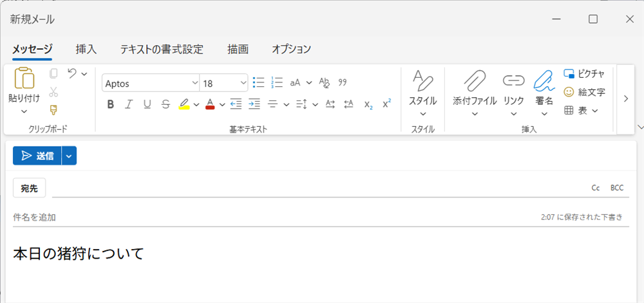The image size is (644, 303).
Task: Open the alignment dropdown arrow
Action: 287,104
